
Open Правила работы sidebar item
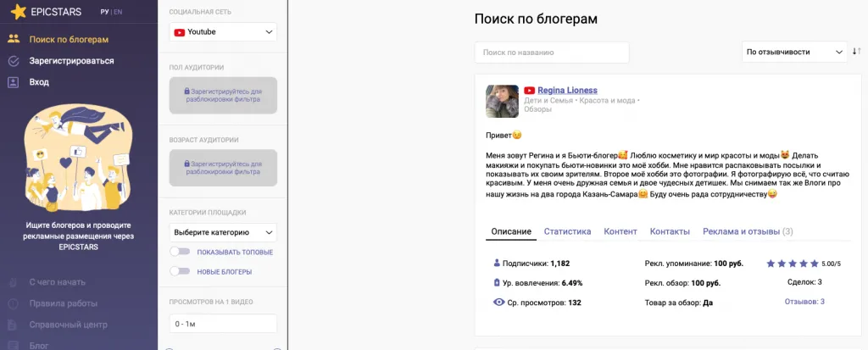pyautogui.click(x=63, y=303)
